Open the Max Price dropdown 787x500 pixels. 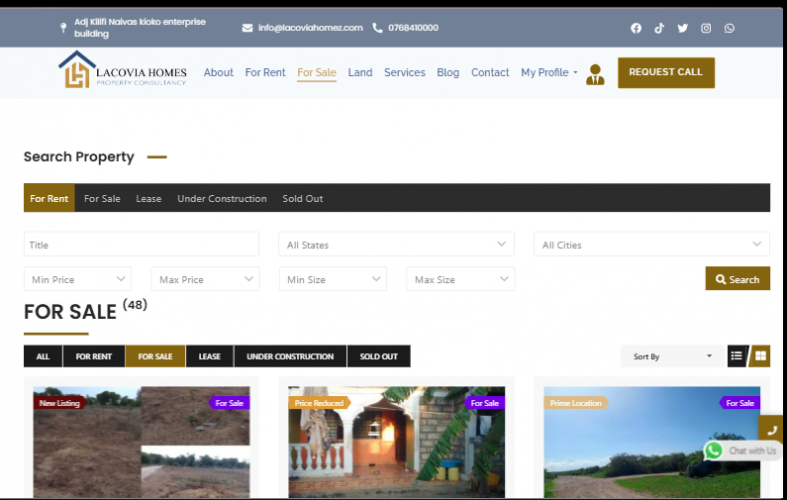pos(205,279)
